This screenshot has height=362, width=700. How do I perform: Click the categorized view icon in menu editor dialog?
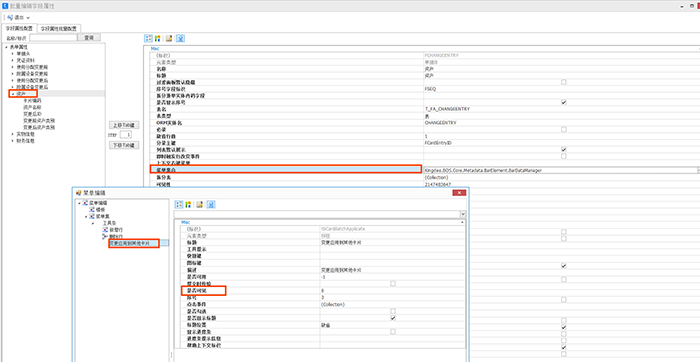[179, 204]
